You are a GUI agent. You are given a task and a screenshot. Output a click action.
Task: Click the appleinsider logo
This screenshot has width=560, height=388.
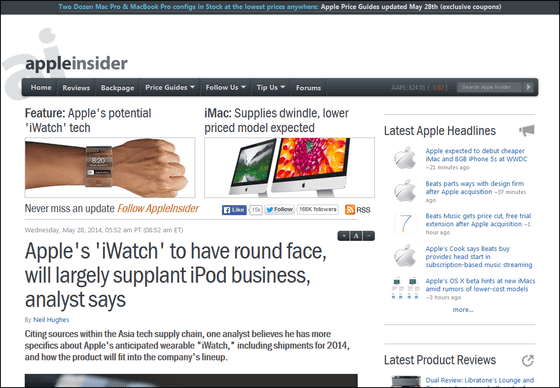pyautogui.click(x=76, y=64)
